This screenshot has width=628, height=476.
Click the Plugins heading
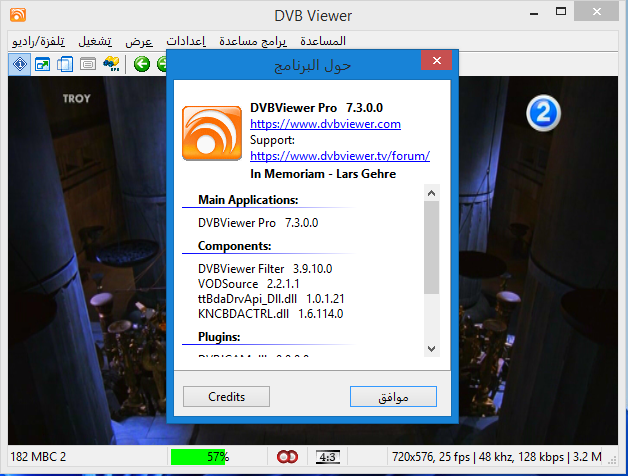click(219, 337)
